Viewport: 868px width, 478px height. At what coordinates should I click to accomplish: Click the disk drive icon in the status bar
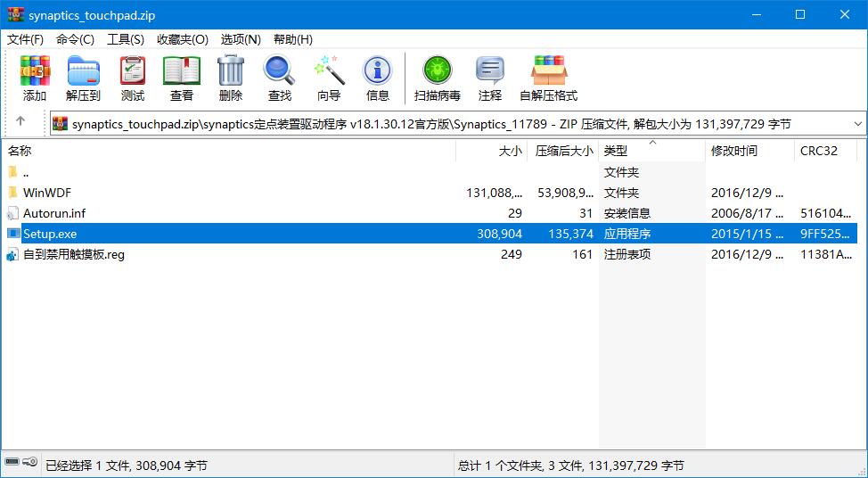pyautogui.click(x=12, y=461)
